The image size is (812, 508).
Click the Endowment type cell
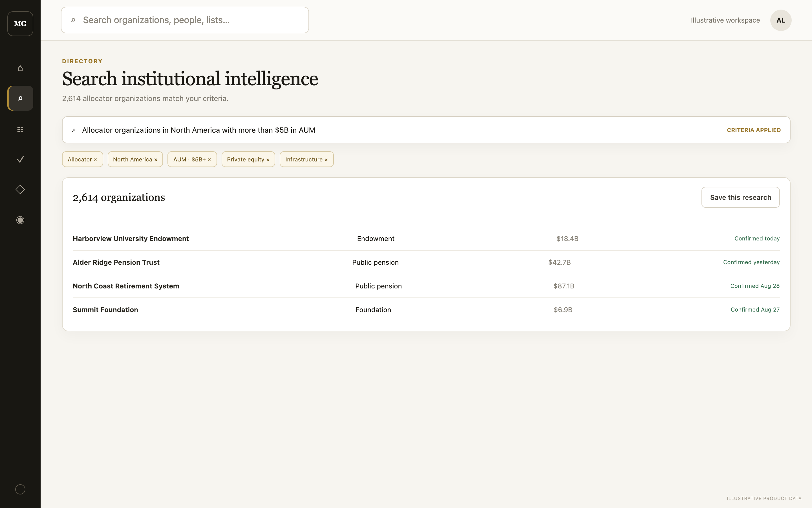click(x=376, y=238)
